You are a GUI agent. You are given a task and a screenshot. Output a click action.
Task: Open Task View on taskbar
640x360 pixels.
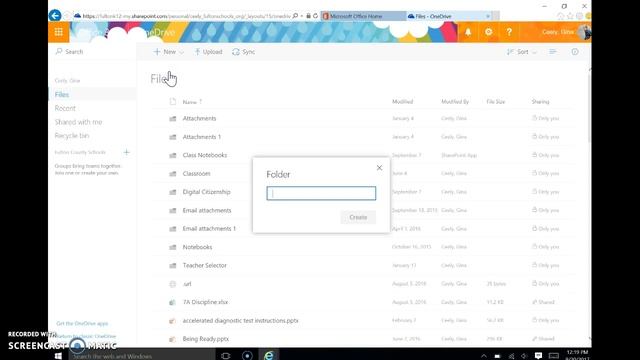click(x=226, y=356)
